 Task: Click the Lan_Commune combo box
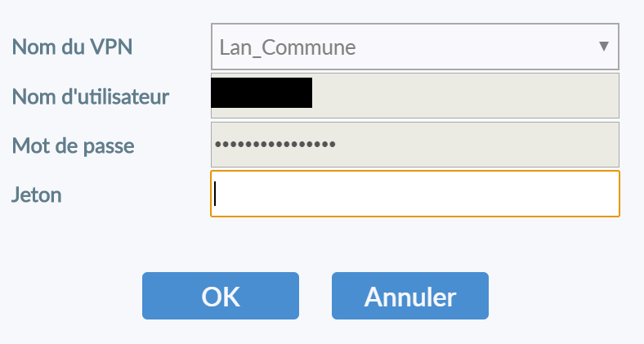414,47
